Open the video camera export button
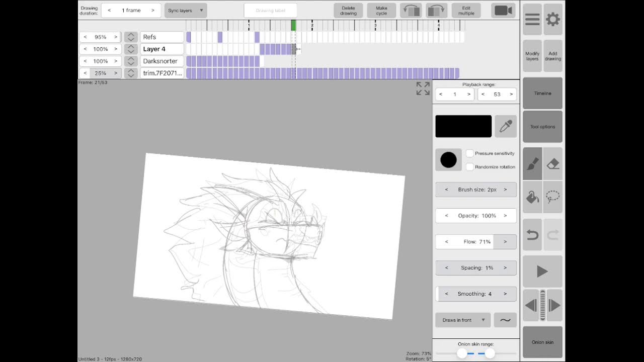644x362 pixels. point(503,11)
